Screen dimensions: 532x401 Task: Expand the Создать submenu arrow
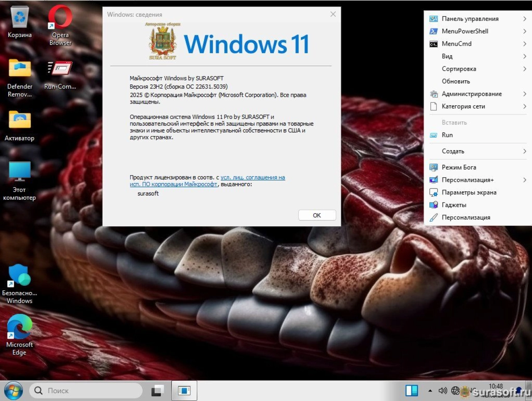[x=525, y=151]
